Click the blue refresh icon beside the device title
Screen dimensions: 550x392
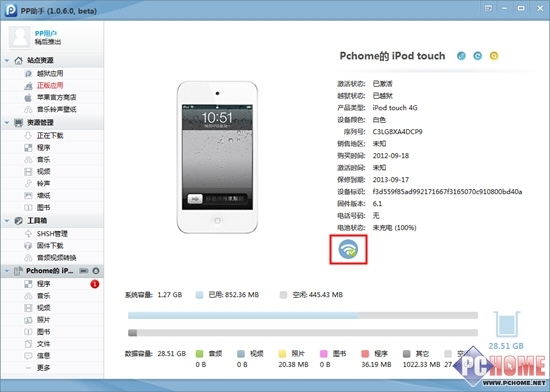[x=477, y=56]
